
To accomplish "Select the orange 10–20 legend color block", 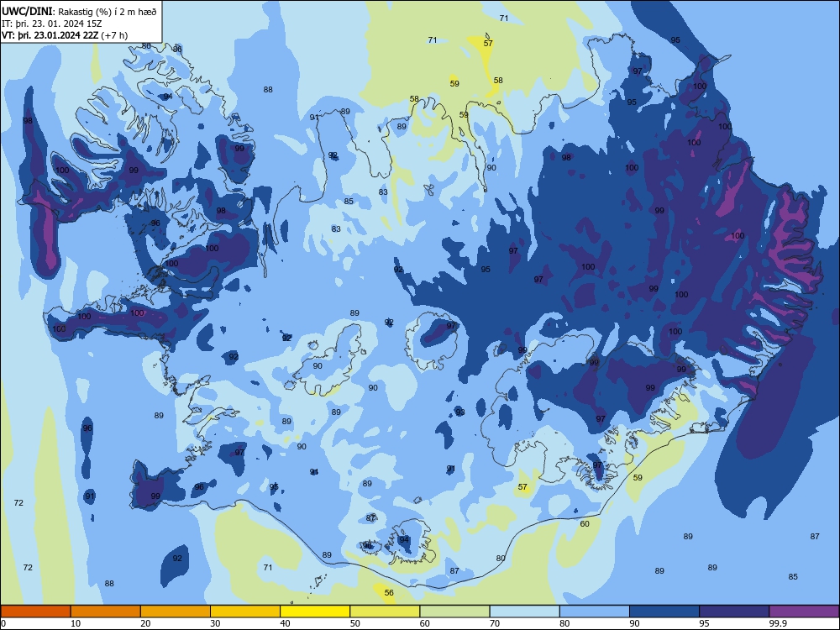I will 106,612.
